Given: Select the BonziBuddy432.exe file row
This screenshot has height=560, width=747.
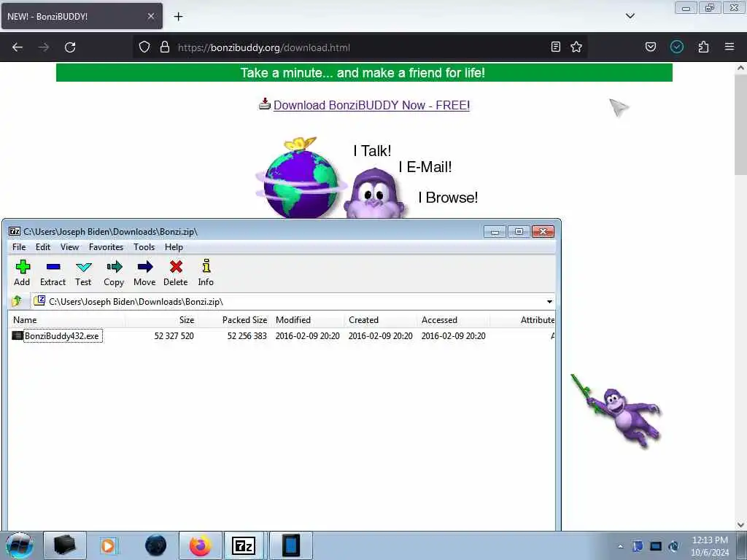Looking at the screenshot, I should pos(281,335).
